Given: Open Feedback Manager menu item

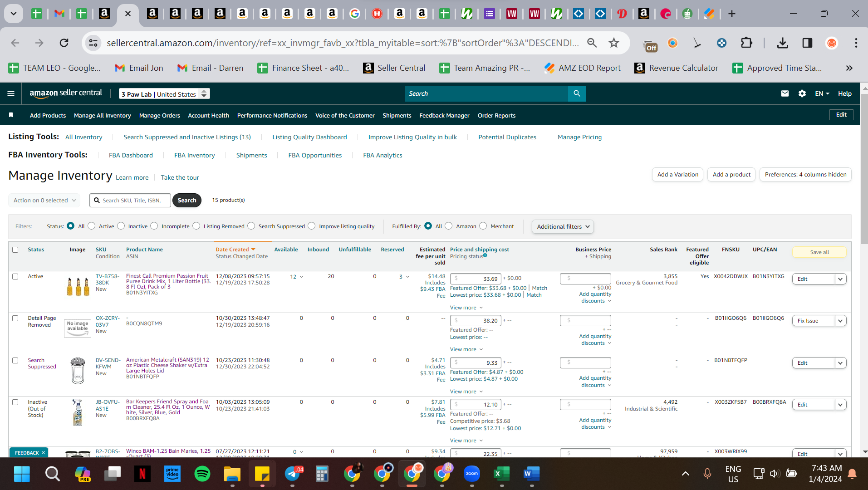Looking at the screenshot, I should (444, 115).
